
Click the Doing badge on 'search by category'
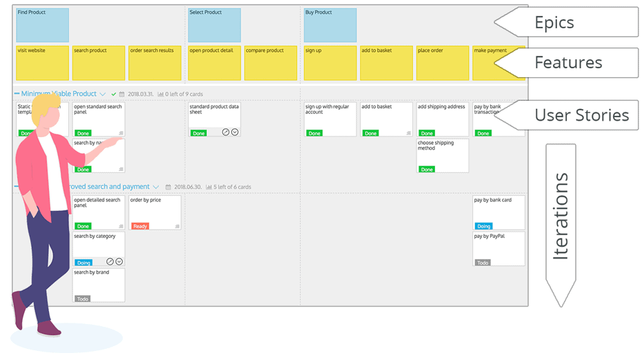point(83,263)
